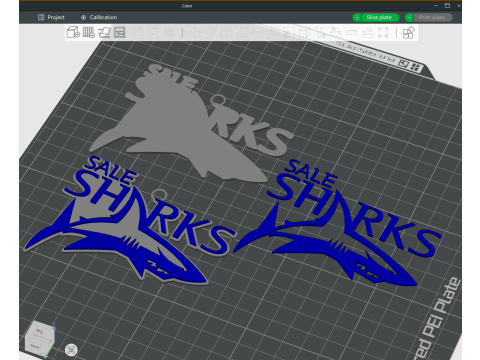The width and height of the screenshot is (480, 360).
Task: Minimize the window
Action: point(436,6)
